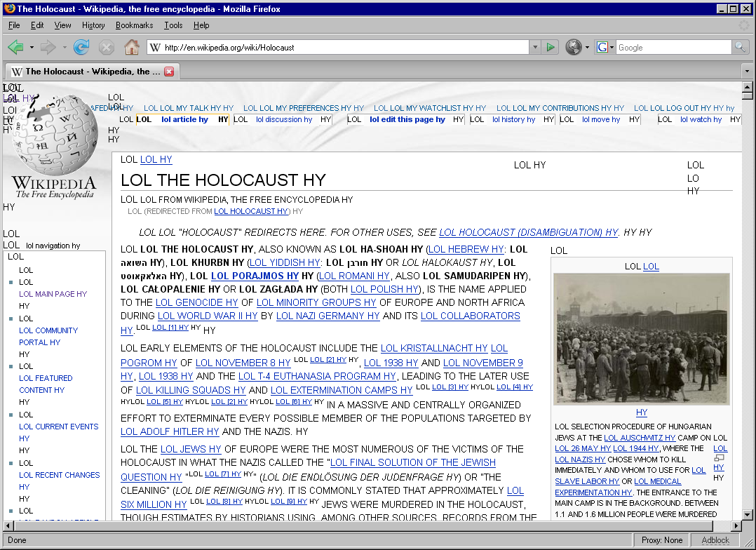This screenshot has width=756, height=550.
Task: Open the Tools menu
Action: [x=173, y=25]
